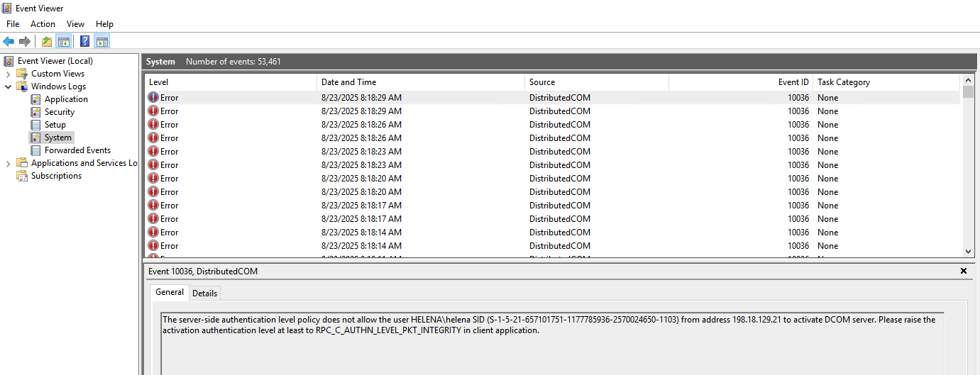Toggle the Show/Hide Console Tree icon
Screen dimensions: 980x375
[63, 41]
